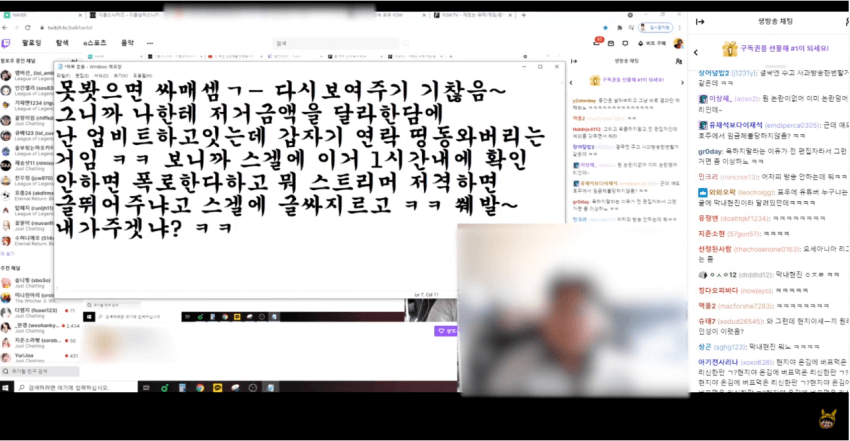This screenshot has width=850, height=441.
Task: Go to previous banner with left chevron in large chat
Action: click(696, 53)
